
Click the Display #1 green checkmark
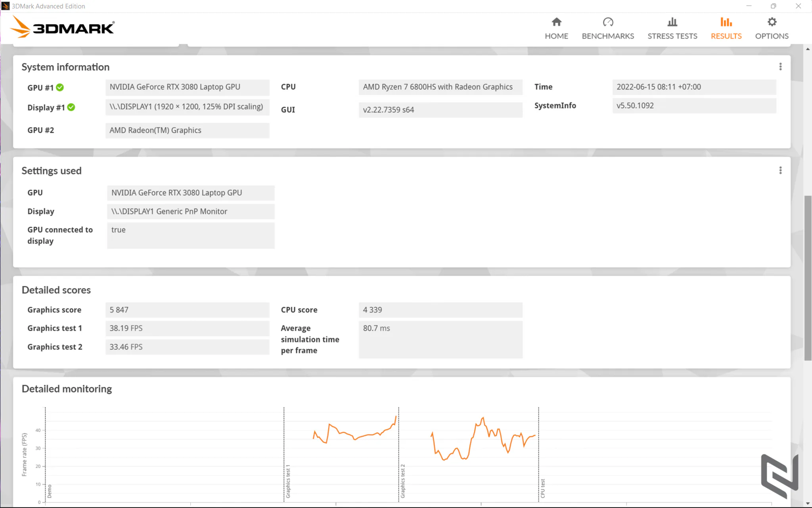(x=71, y=107)
